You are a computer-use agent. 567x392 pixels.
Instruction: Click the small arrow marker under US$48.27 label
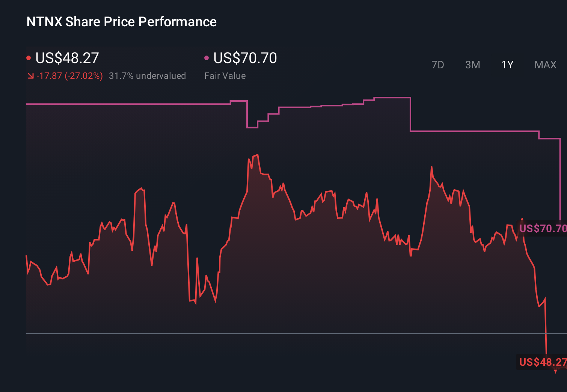click(556, 372)
